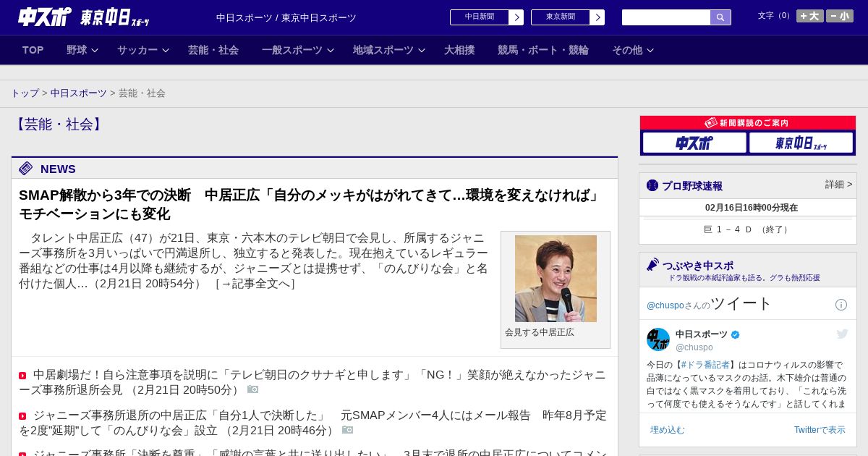Open the 東京新聞 link button
Screen dimensions: 868x456
(561, 17)
